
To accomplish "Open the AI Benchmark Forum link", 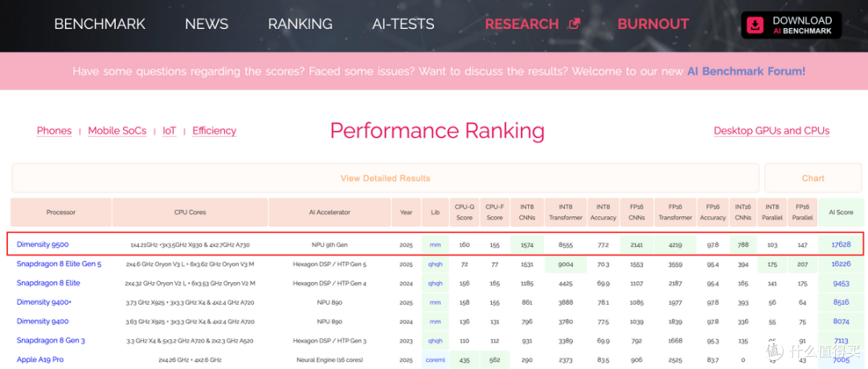I will pos(746,72).
